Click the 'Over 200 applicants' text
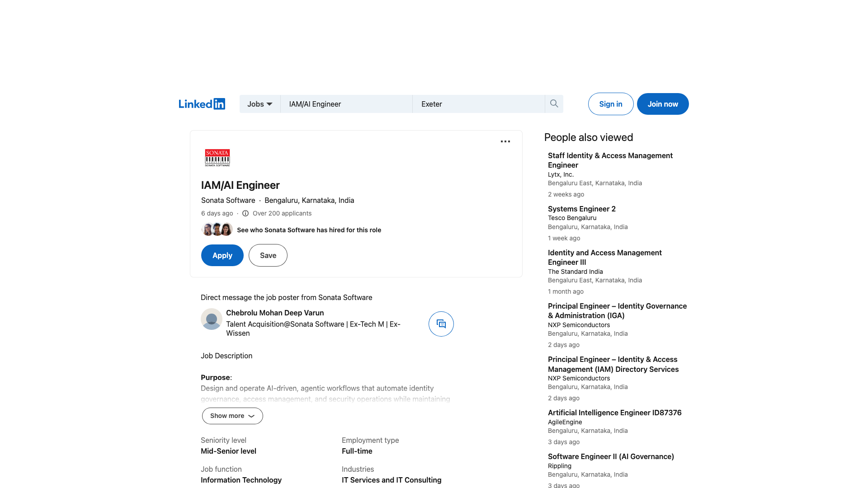 282,213
